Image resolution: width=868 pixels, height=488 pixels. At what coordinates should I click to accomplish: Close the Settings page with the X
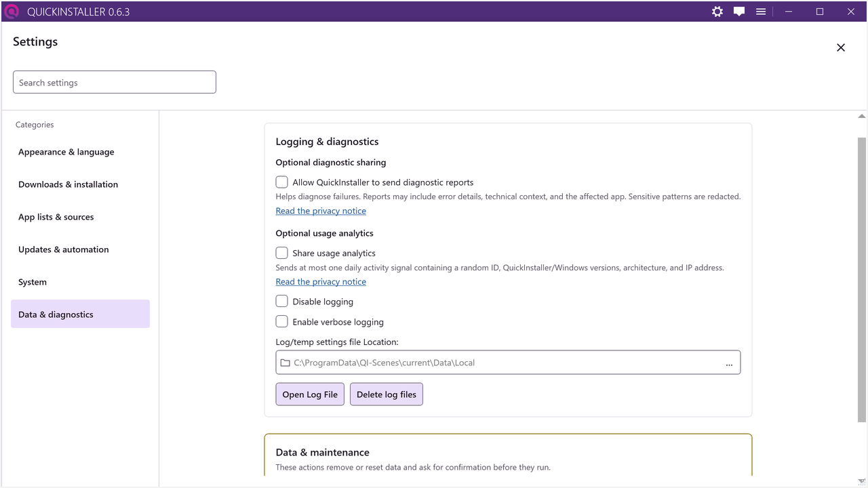point(841,47)
